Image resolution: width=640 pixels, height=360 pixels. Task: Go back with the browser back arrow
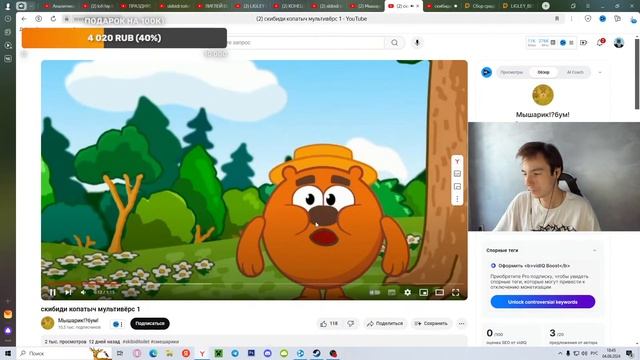click(24, 19)
